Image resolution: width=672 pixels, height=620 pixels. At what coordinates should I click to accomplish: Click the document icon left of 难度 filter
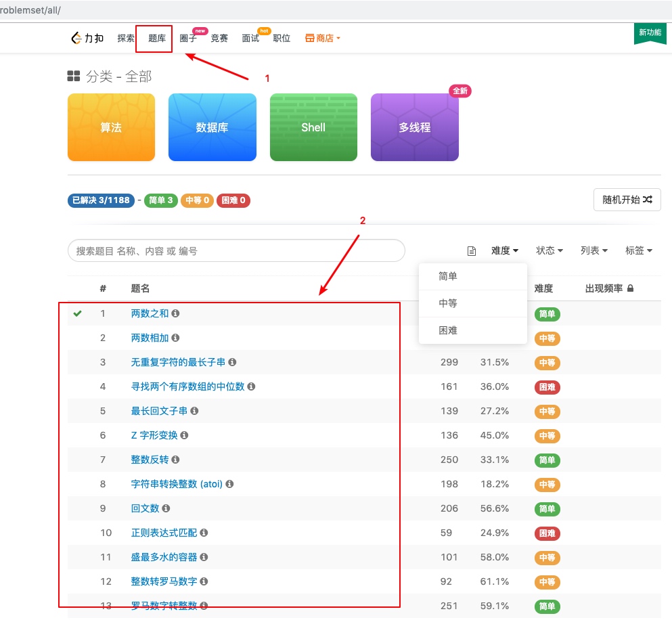click(x=472, y=251)
